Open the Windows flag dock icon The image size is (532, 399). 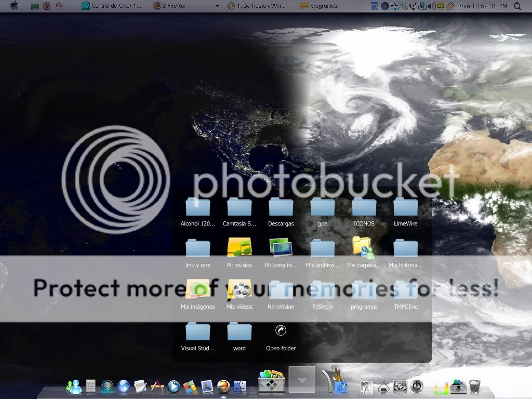pos(190,387)
